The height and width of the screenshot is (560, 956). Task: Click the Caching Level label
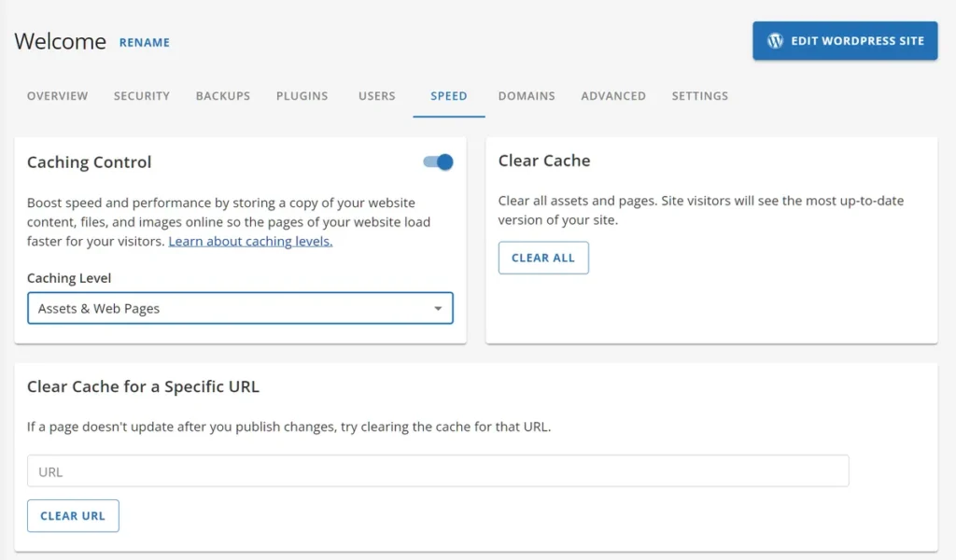pos(69,278)
